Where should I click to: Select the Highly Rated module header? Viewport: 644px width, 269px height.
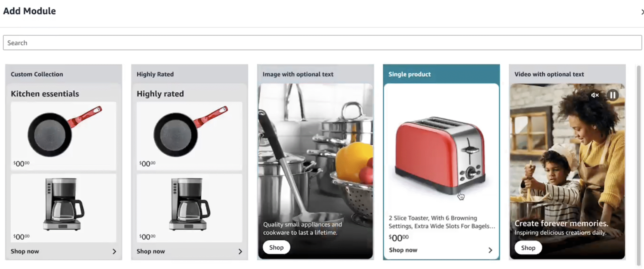pos(155,74)
